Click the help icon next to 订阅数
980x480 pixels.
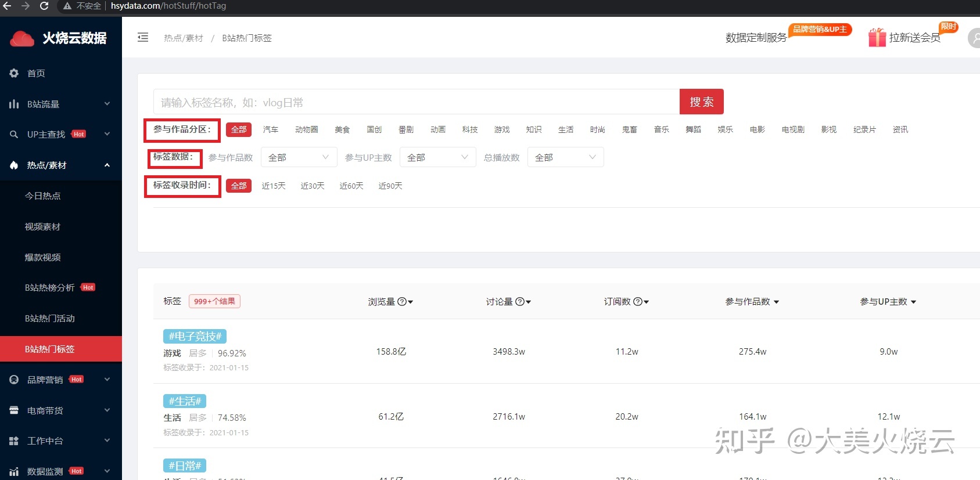pyautogui.click(x=638, y=302)
